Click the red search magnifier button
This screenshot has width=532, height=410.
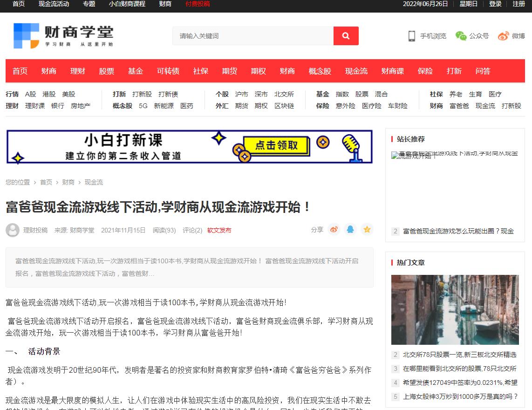(x=346, y=35)
